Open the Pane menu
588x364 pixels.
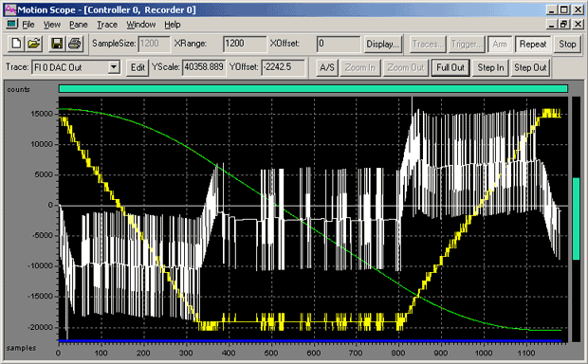[x=79, y=25]
